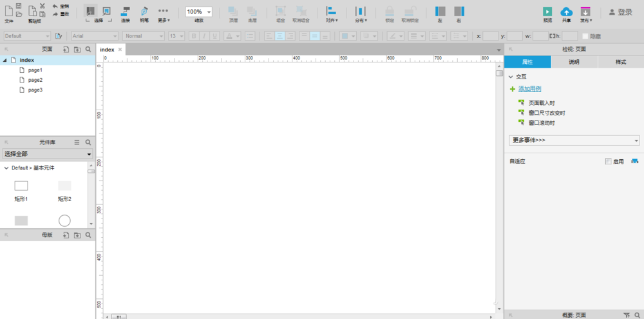Toggle the left panels (左)
644x319 pixels.
point(440,14)
